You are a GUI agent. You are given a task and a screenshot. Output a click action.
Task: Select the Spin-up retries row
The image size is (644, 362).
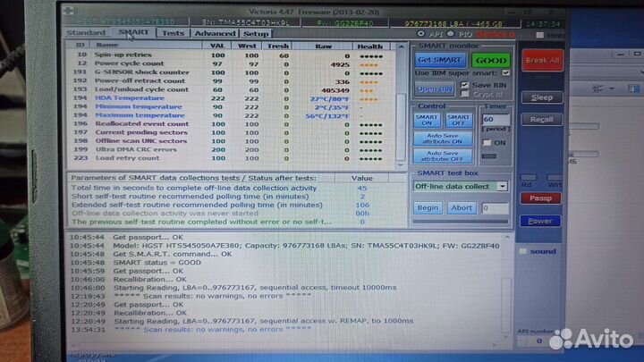pyautogui.click(x=230, y=55)
